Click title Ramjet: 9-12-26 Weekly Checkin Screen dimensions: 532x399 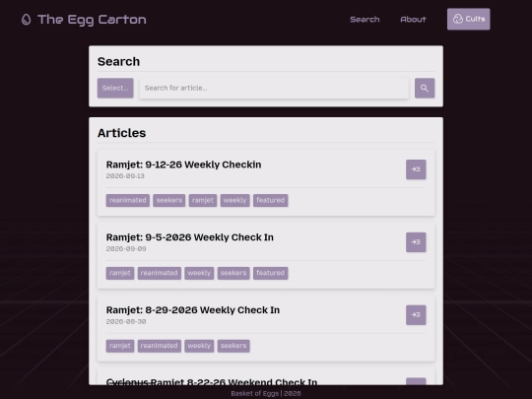[x=183, y=165]
